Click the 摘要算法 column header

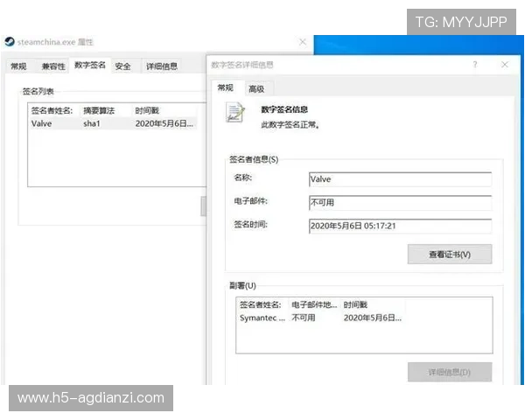(99, 110)
